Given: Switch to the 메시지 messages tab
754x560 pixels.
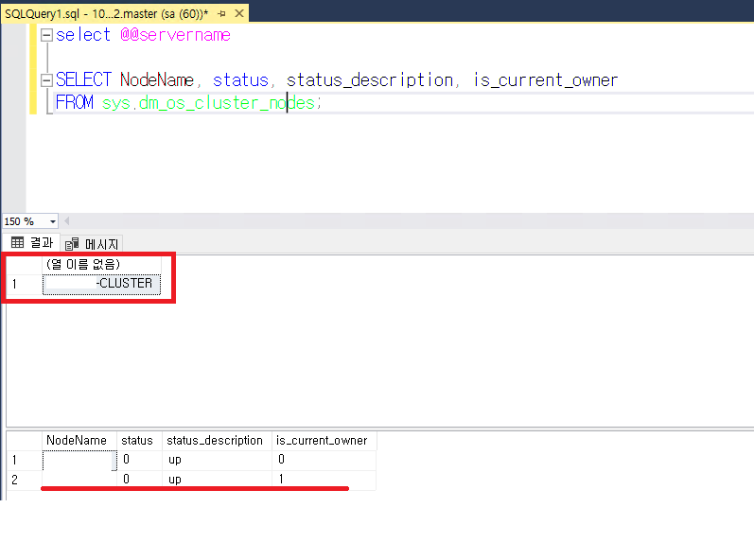Looking at the screenshot, I should (x=93, y=244).
